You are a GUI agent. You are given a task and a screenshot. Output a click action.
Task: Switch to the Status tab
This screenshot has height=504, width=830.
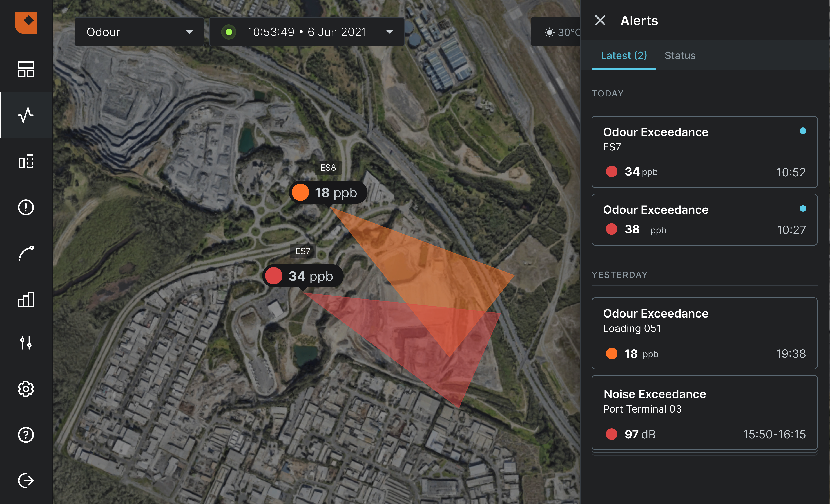(680, 56)
